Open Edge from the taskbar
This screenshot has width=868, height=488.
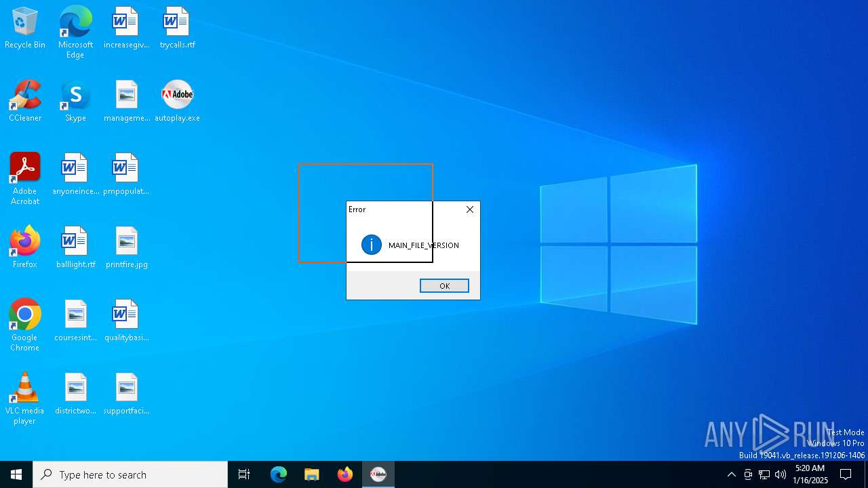[x=279, y=474]
